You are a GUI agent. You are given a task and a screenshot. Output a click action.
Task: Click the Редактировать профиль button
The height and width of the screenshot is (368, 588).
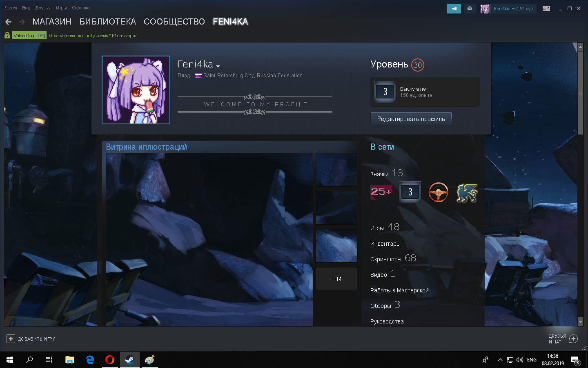[411, 119]
